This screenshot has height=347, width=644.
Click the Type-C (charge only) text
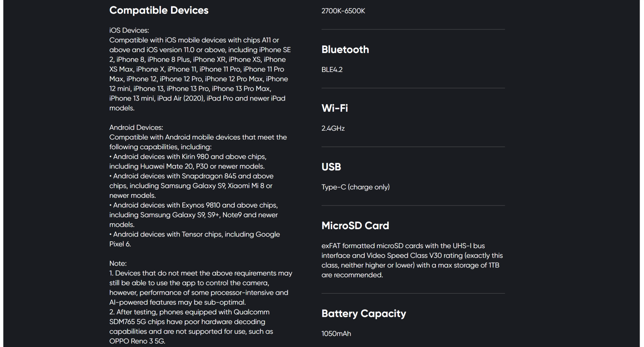[355, 187]
